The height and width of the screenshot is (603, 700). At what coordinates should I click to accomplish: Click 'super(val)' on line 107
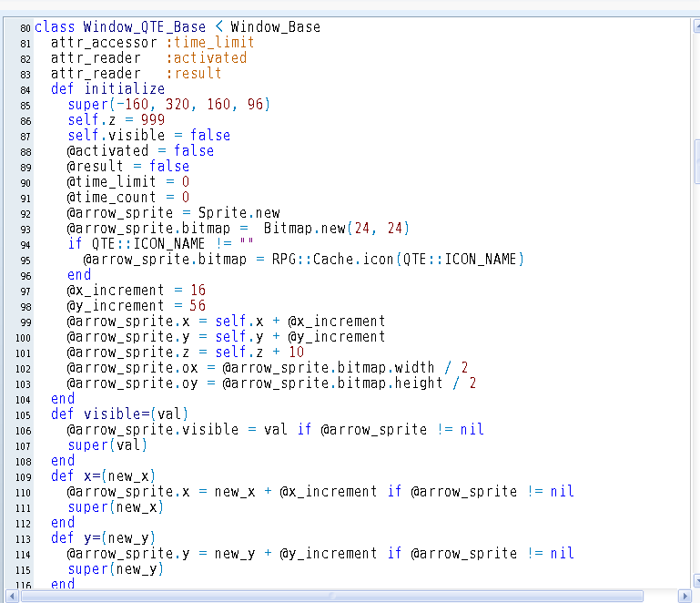tap(107, 445)
